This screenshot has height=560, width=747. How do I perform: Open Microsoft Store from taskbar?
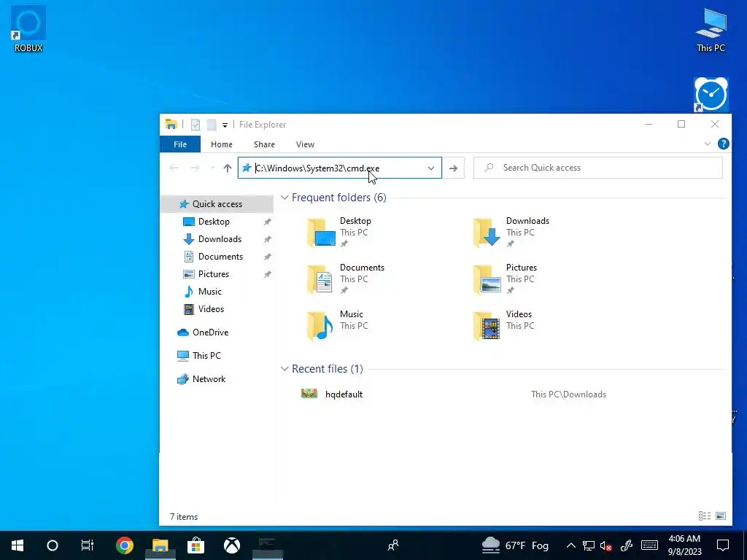point(196,545)
